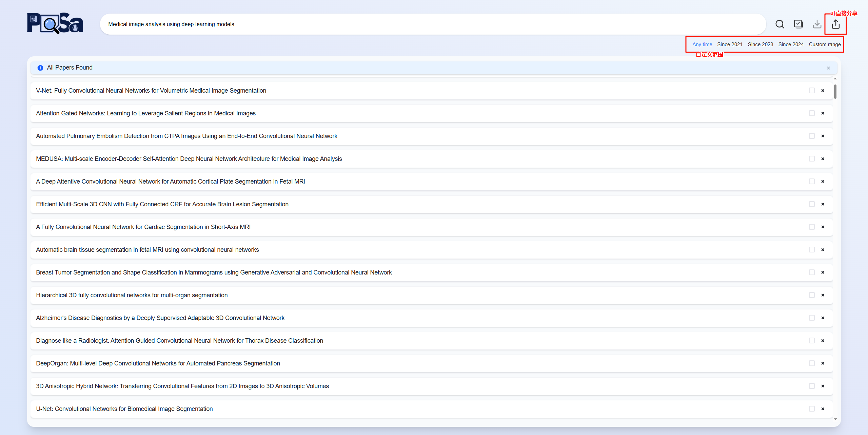The width and height of the screenshot is (868, 435).
Task: Open Alzheimer's Disease Diagnostics paper title
Action: 160,318
